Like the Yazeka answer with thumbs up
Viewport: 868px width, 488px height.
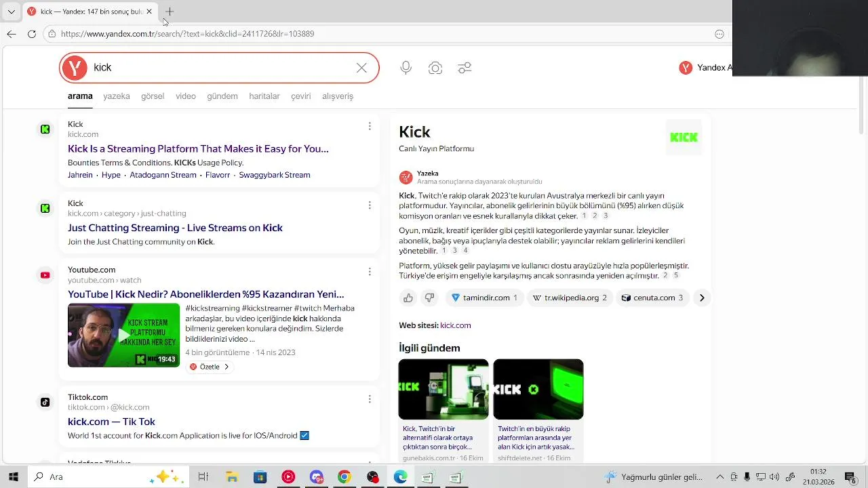(x=408, y=298)
